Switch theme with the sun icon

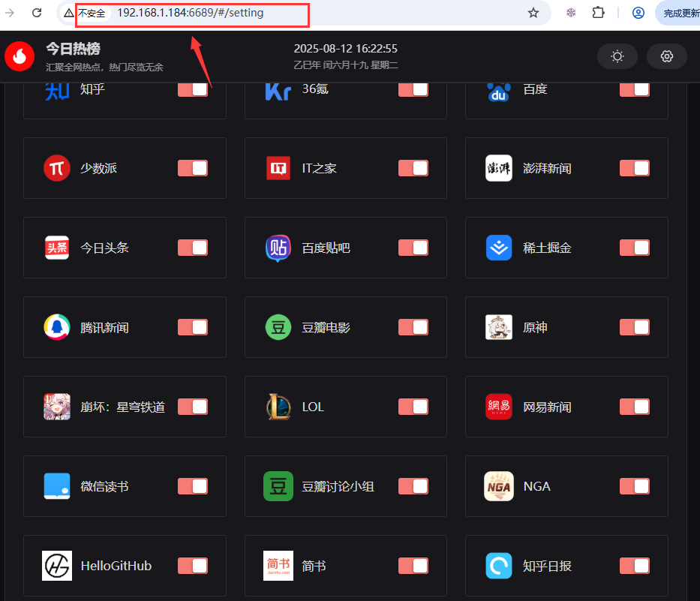[617, 56]
